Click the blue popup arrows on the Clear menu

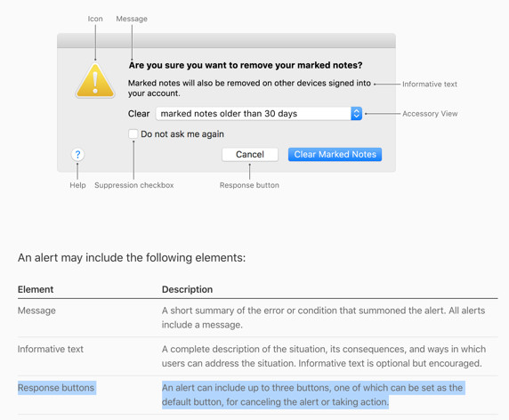click(x=356, y=114)
